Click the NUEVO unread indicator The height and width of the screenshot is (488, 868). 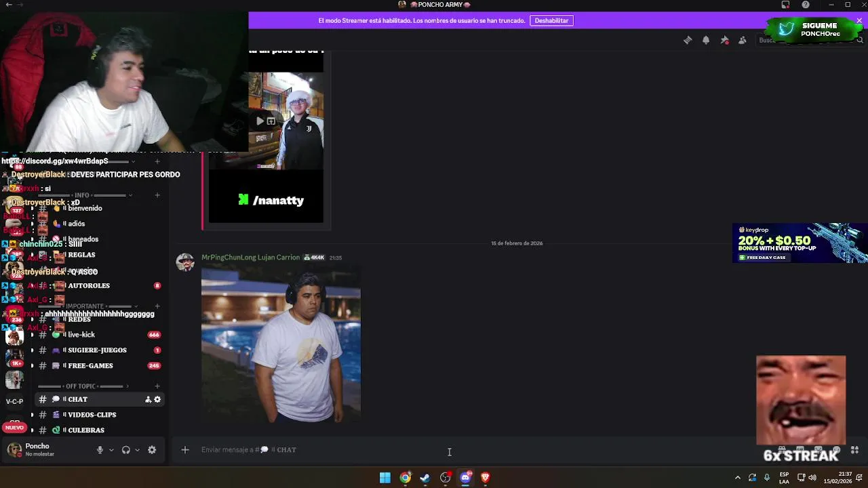click(x=14, y=428)
